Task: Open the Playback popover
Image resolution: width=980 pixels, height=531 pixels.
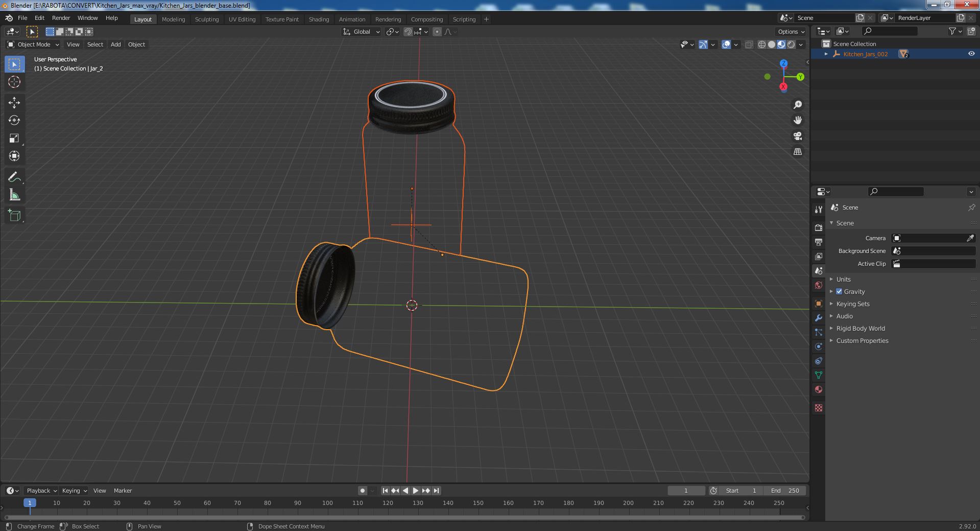Action: [41, 491]
